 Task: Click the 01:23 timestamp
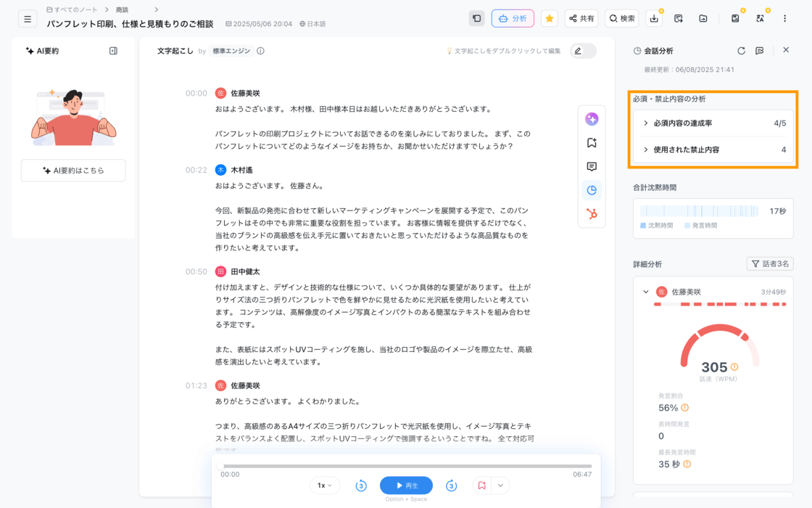click(196, 385)
